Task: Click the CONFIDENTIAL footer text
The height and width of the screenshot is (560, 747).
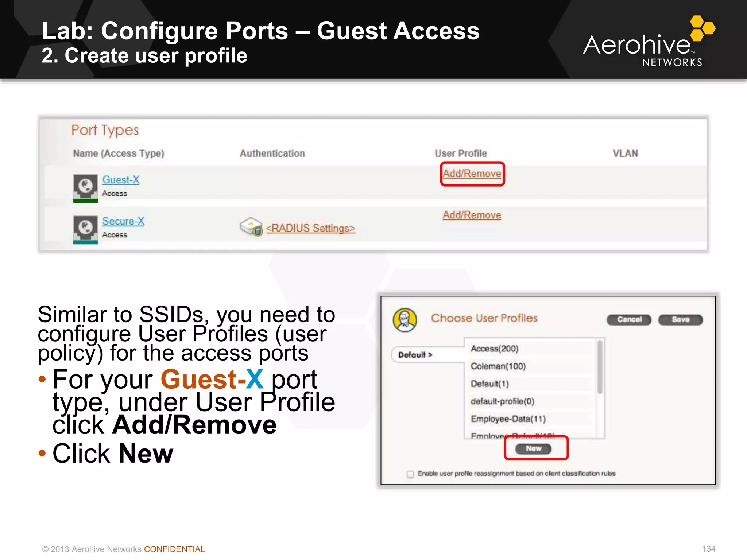Action: (174, 549)
